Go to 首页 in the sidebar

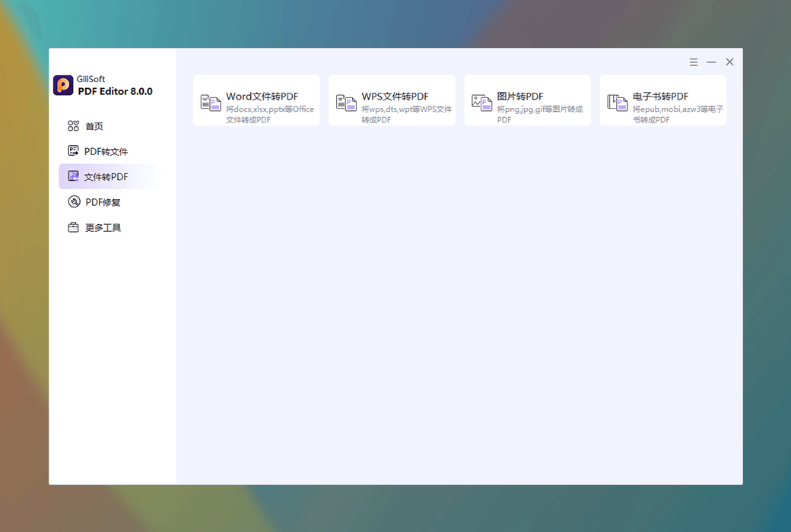point(109,126)
